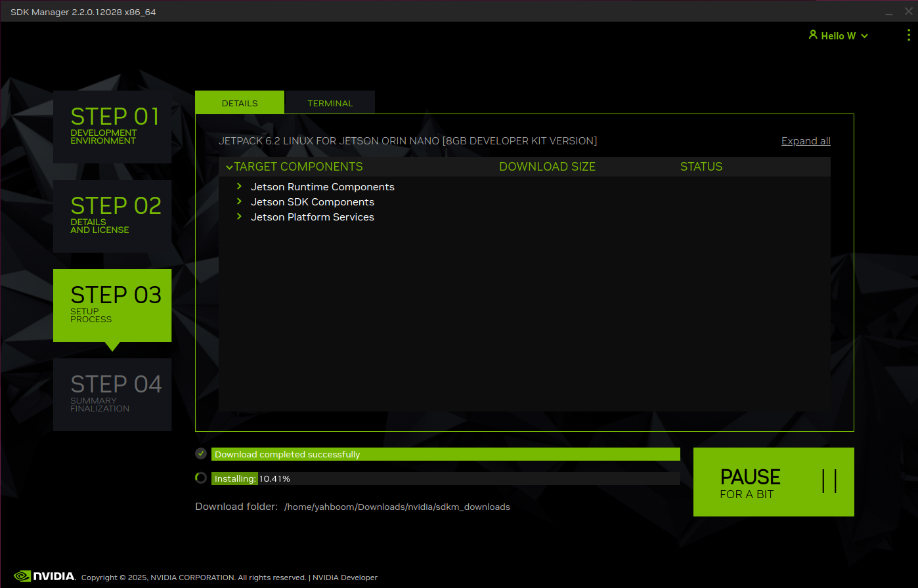Pause the installation for a bit

(x=774, y=482)
